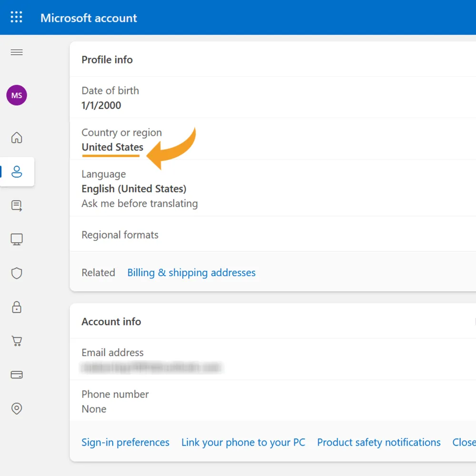The height and width of the screenshot is (476, 476).
Task: Open the app launcher grid icon
Action: pos(16,17)
